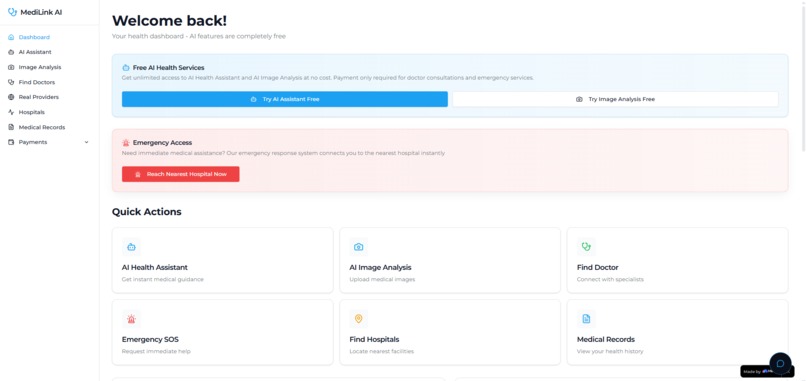Click Reach Nearest Hospital Now button
Screen dimensions: 806x381
pyautogui.click(x=180, y=174)
